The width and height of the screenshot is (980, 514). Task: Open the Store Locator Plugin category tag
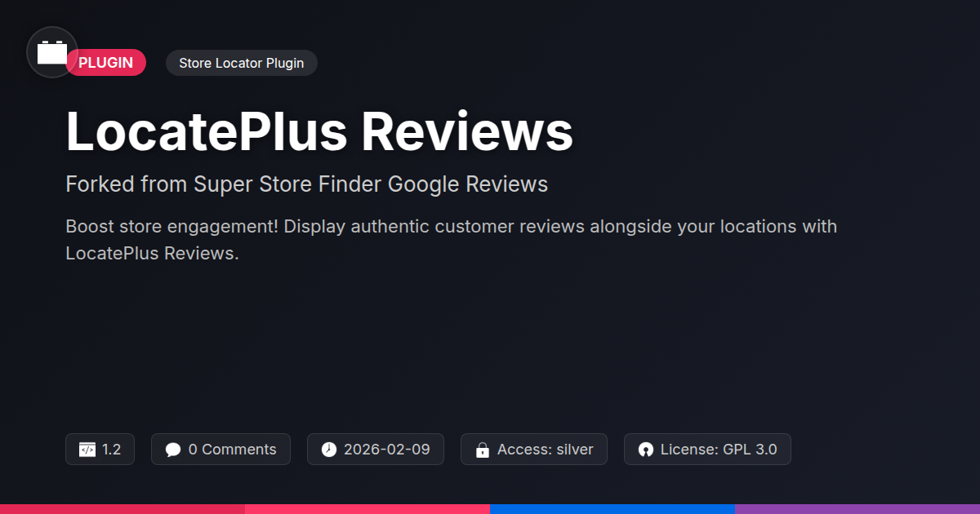tap(241, 63)
